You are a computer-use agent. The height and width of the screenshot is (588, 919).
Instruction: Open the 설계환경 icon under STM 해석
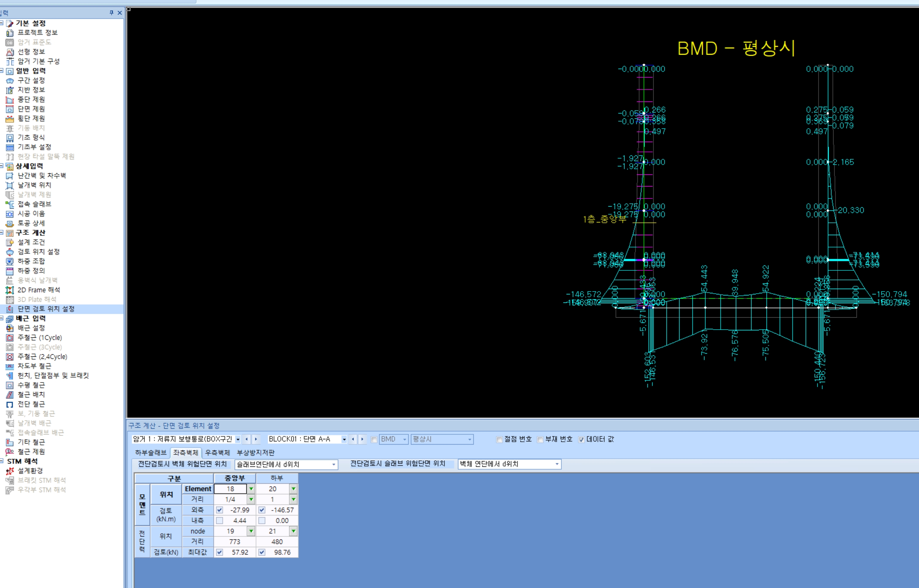[x=10, y=471]
